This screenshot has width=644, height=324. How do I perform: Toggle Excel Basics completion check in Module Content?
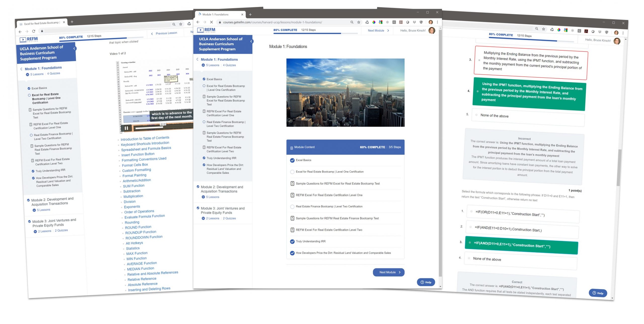(292, 160)
